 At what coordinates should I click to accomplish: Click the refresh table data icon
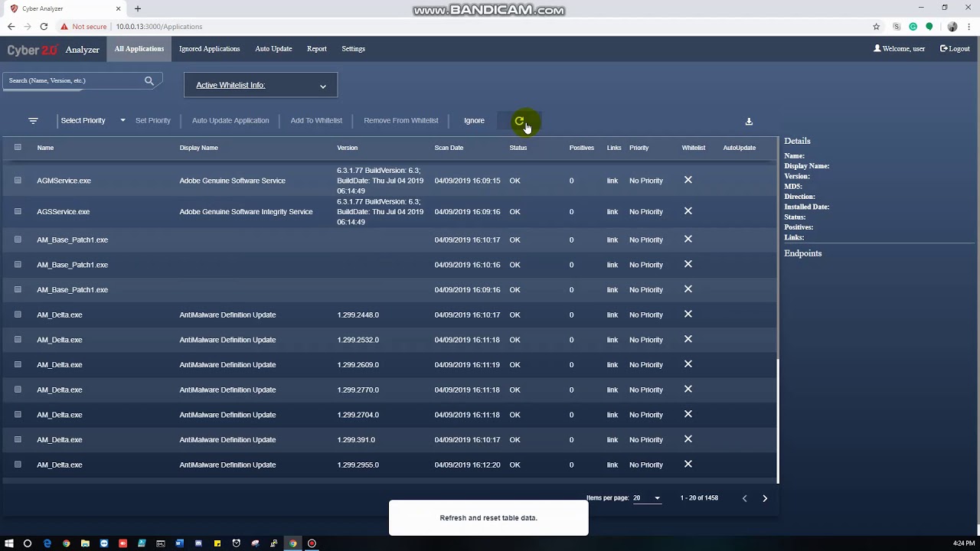519,120
